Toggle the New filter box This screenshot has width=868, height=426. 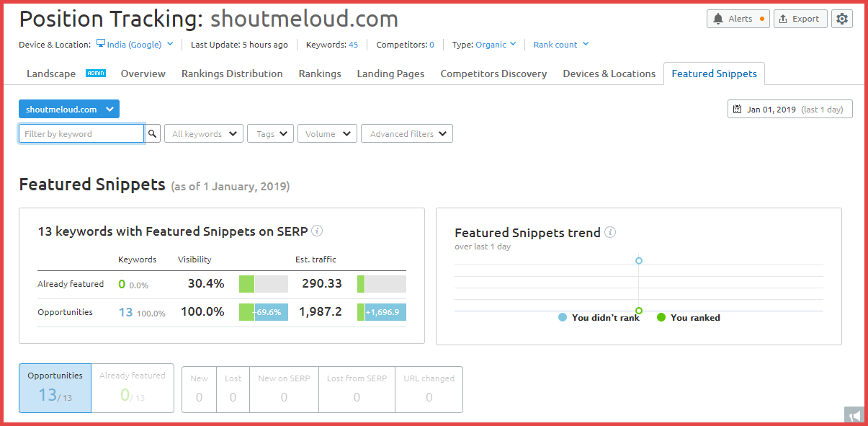199,389
